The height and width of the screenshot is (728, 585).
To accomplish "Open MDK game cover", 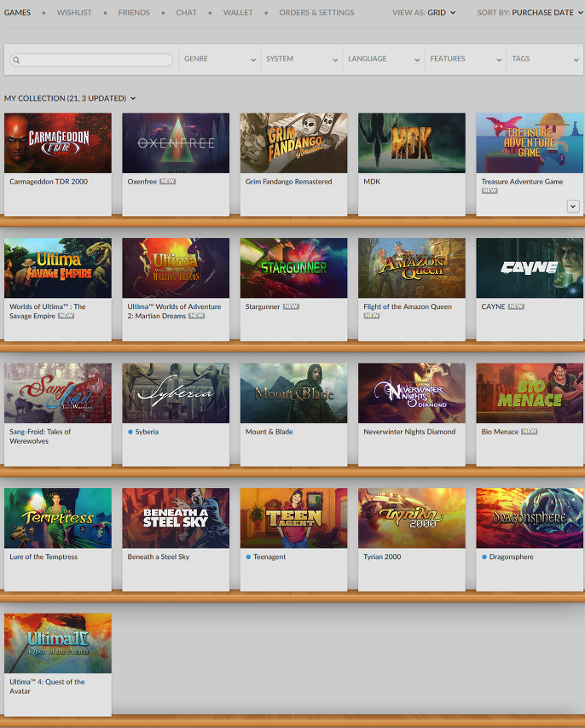I will click(x=412, y=143).
